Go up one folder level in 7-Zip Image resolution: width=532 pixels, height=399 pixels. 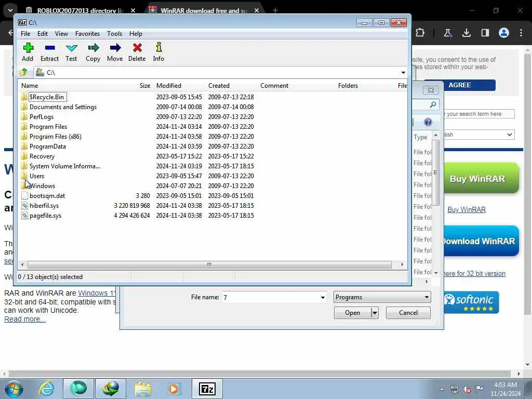[x=24, y=72]
